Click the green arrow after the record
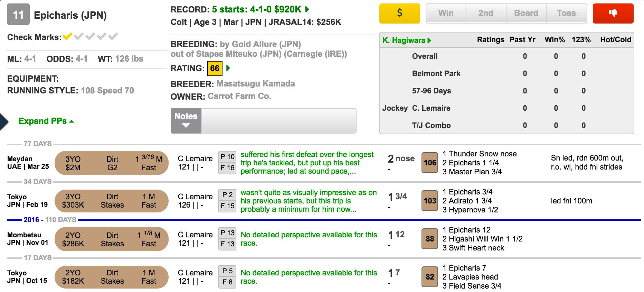This screenshot has height=292, width=644. pyautogui.click(x=307, y=9)
